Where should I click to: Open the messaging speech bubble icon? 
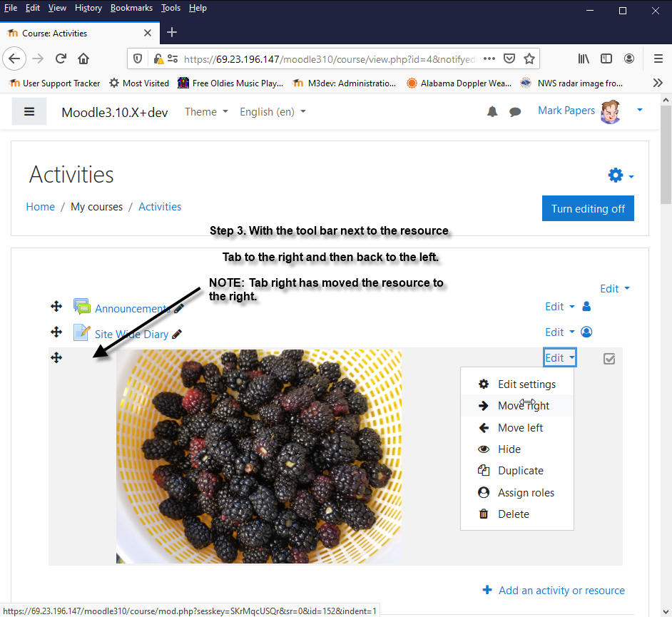515,112
